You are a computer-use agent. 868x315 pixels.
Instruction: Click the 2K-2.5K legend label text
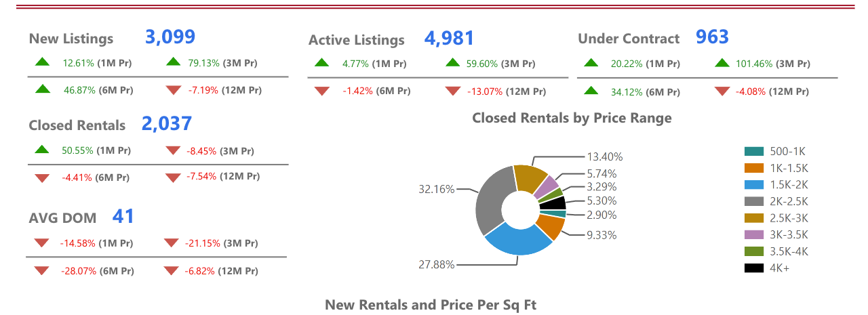[789, 201]
